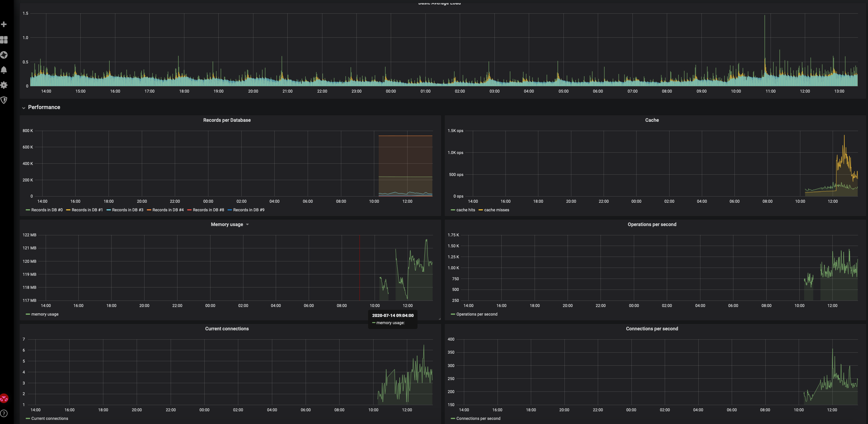Screen dimensions: 868x424
Task: Toggle the cache hits legend series
Action: [465, 210]
